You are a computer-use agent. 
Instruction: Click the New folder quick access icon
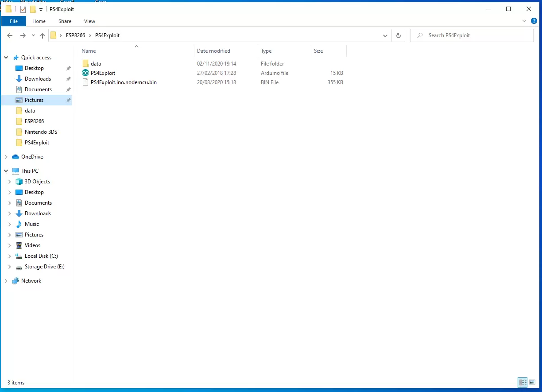pyautogui.click(x=33, y=9)
